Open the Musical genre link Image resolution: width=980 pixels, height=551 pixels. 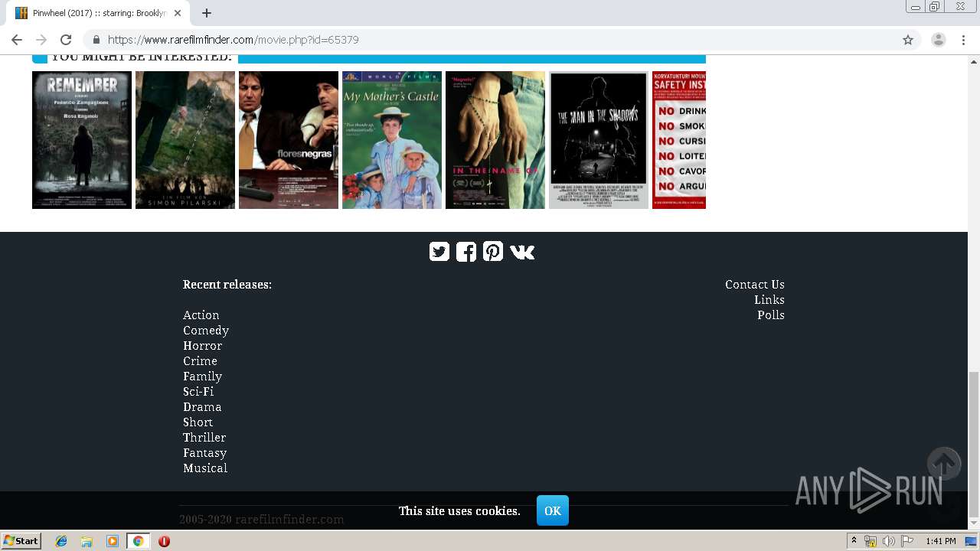click(x=205, y=468)
